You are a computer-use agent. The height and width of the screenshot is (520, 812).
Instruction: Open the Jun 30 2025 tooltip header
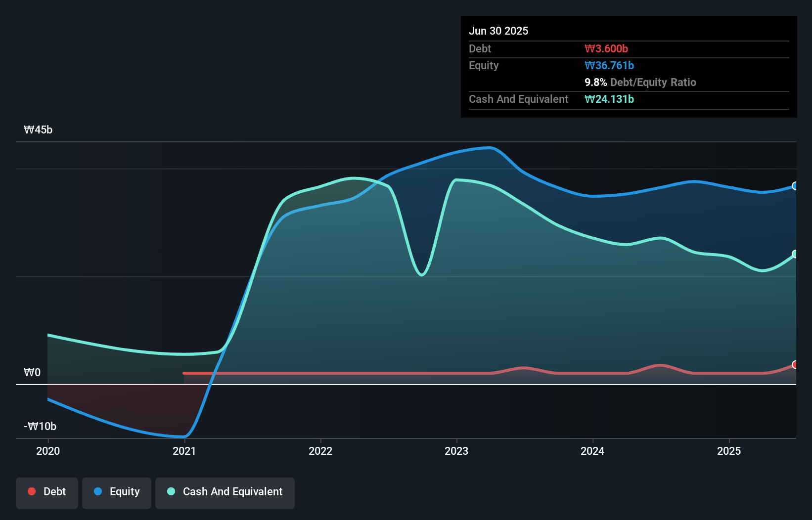pos(499,31)
